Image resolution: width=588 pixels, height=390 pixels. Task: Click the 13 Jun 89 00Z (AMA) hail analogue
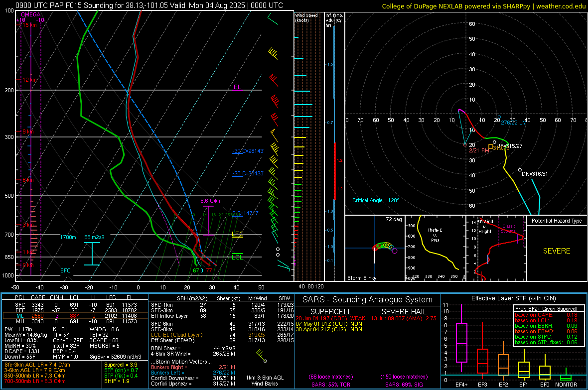point(404,318)
